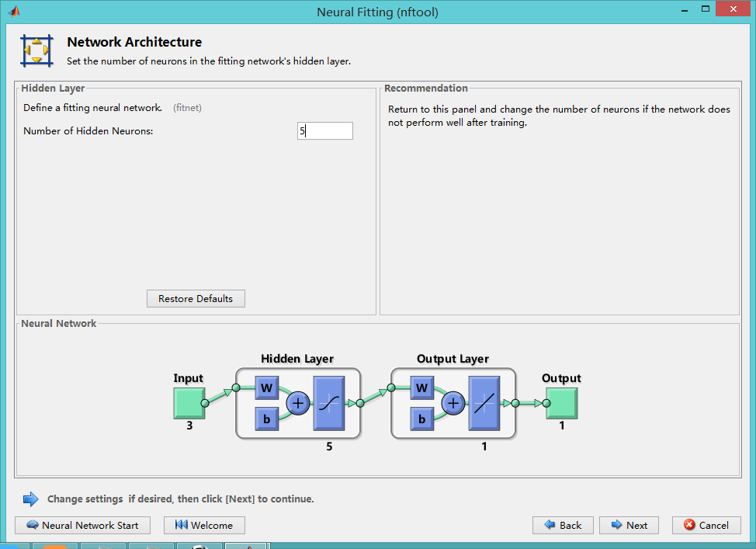
Task: Click 'Change settings if desired' hint text
Action: (x=180, y=499)
